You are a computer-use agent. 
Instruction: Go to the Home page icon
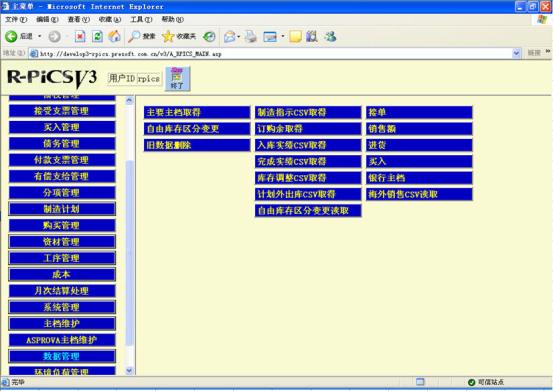(114, 36)
